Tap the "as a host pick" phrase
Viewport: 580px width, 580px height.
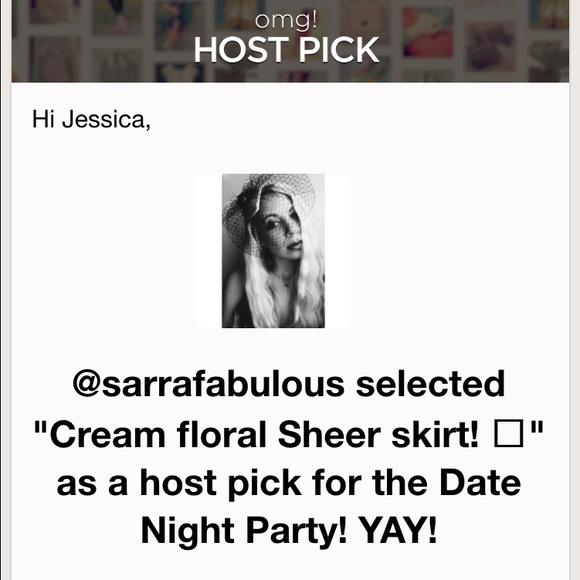pyautogui.click(x=179, y=483)
